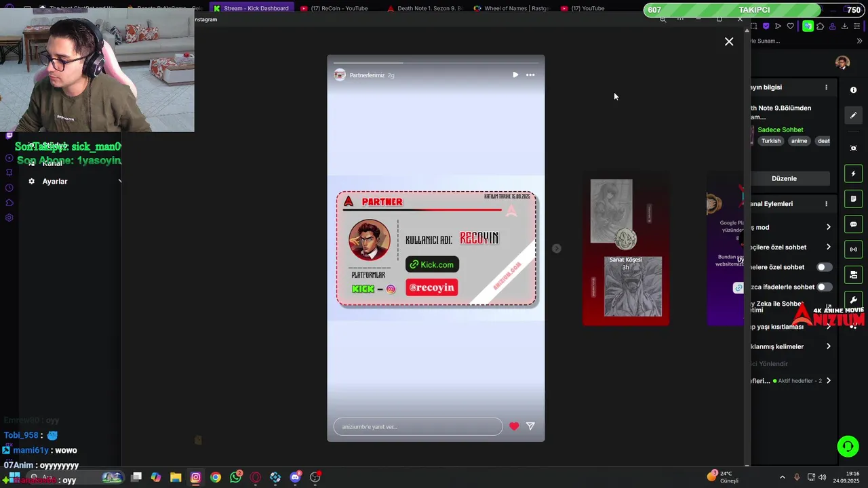Expand the age restriction row chevron

pyautogui.click(x=828, y=327)
